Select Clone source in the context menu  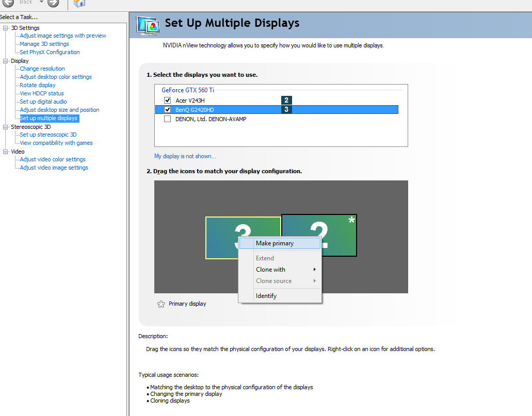click(280, 281)
